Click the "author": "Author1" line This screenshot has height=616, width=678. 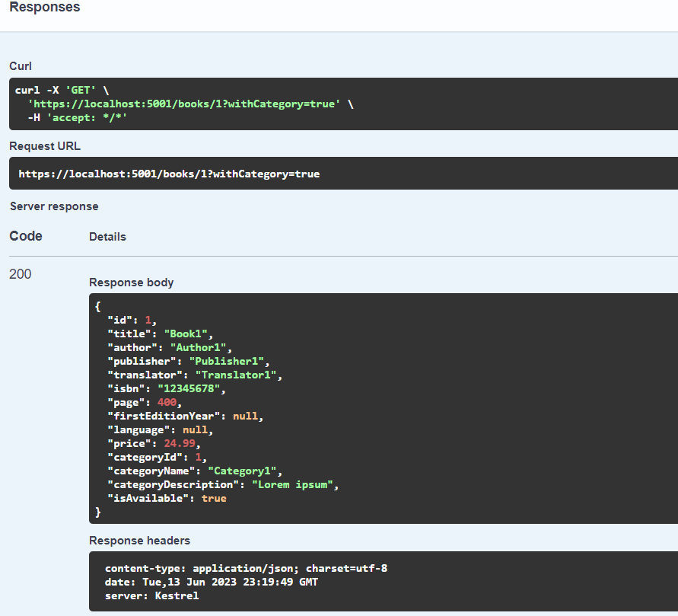point(170,347)
